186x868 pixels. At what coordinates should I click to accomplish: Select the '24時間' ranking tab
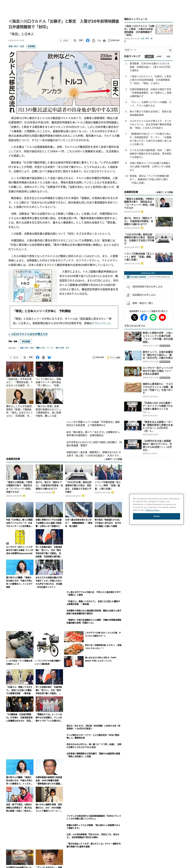point(159,57)
